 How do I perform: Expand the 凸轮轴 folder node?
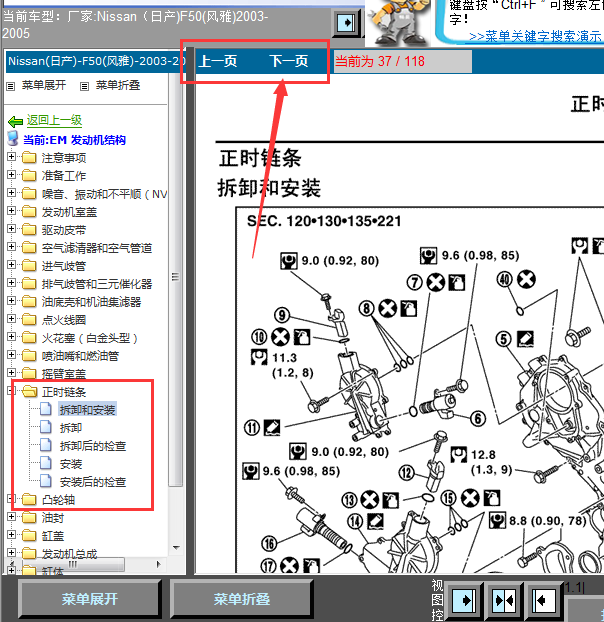12,499
